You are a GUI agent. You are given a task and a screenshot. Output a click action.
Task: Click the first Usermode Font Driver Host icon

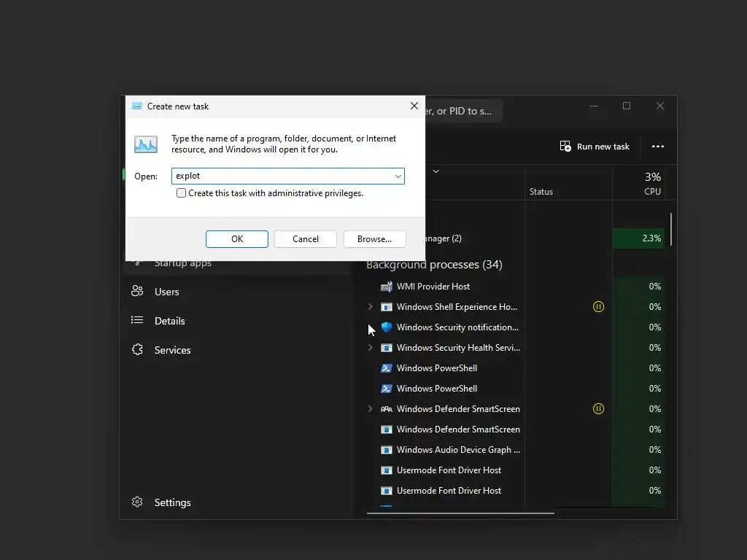[387, 470]
